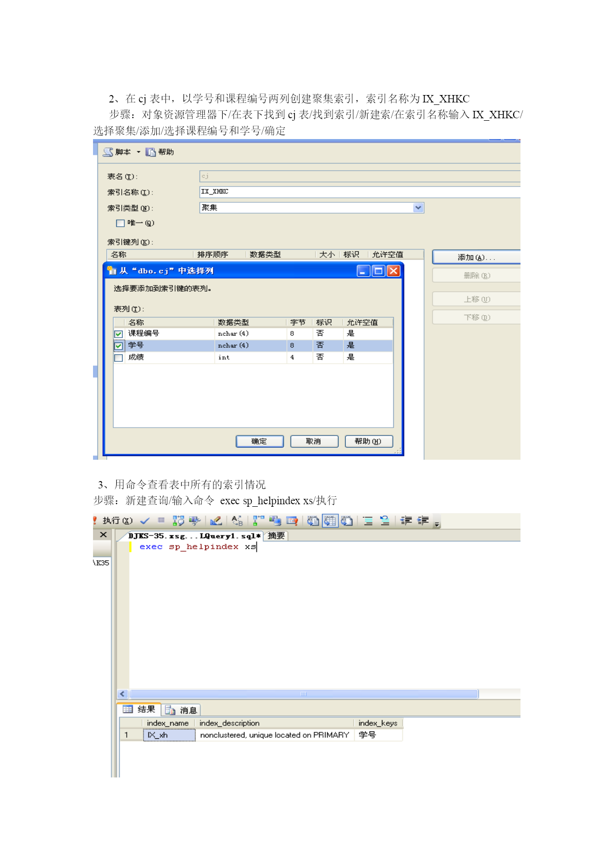614x868 pixels.
Task: Click the uncomment selected lines icon
Action: (385, 521)
